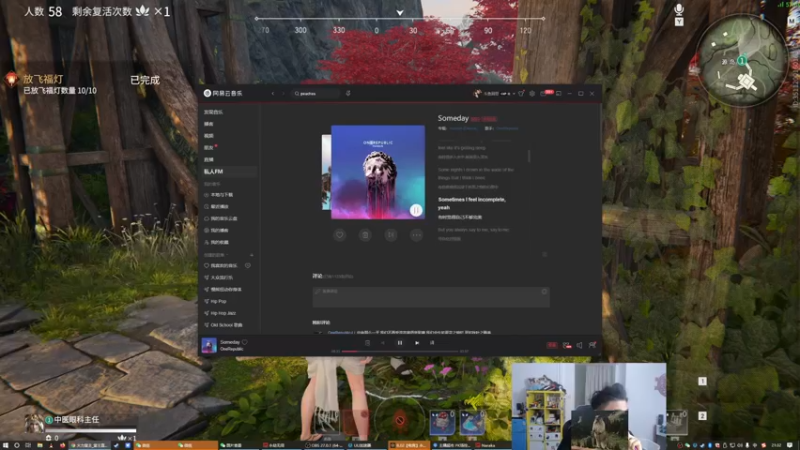Open the 直播 sidebar item above 私人FM
Image resolution: width=800 pixels, height=450 pixels.
(209, 160)
